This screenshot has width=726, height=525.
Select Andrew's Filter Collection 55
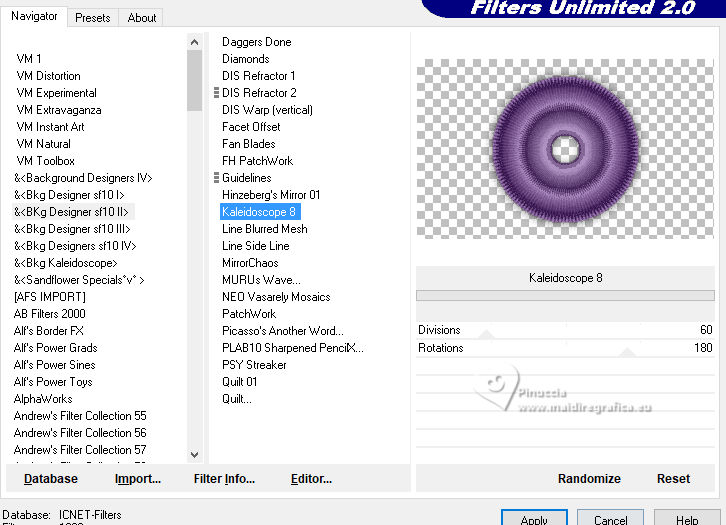80,416
